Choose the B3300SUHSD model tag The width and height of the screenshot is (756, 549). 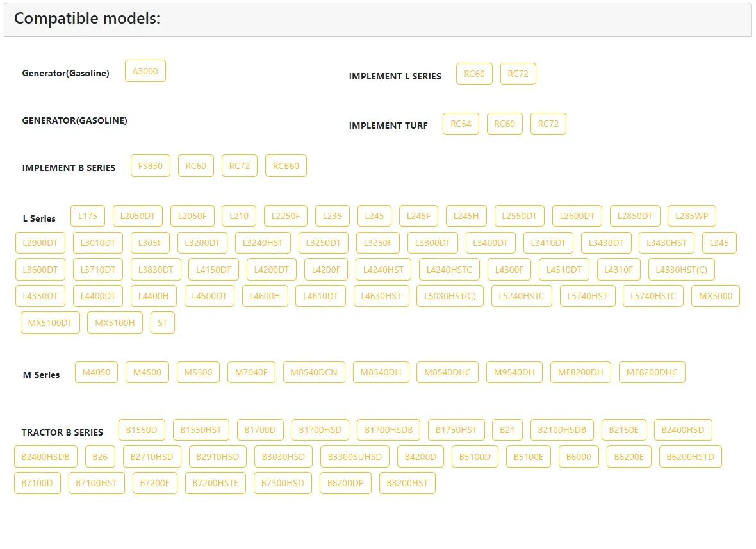(x=355, y=457)
